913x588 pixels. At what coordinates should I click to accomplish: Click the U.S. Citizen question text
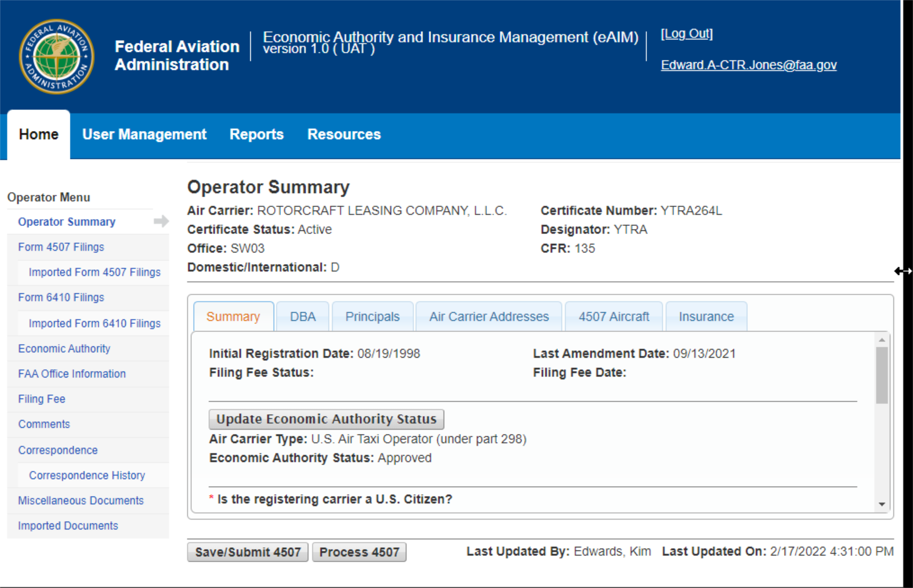pyautogui.click(x=335, y=499)
